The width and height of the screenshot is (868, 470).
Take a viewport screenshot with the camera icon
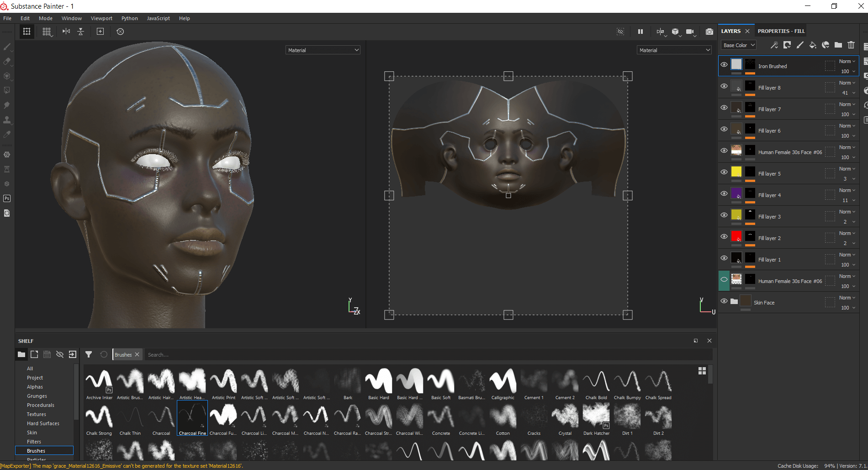click(x=709, y=32)
